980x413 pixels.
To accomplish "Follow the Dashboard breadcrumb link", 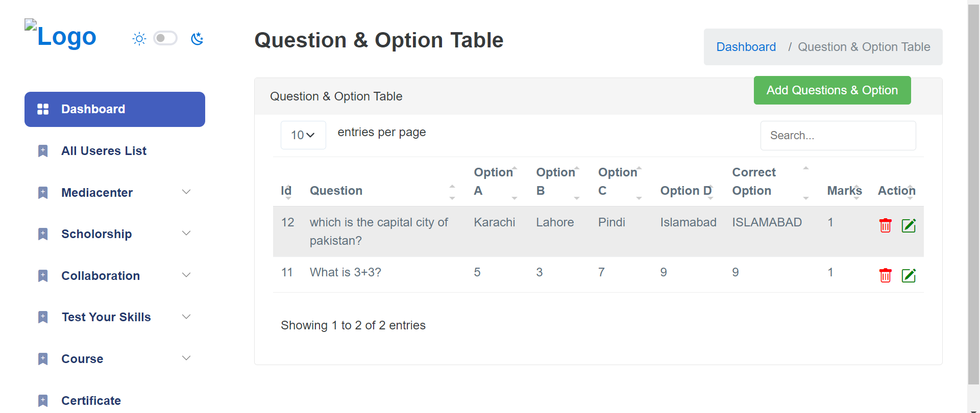I will pos(746,47).
